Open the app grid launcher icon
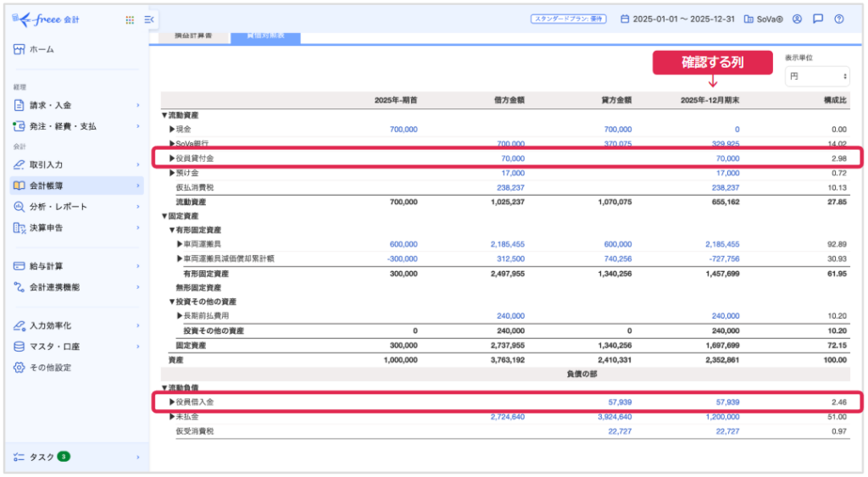The image size is (868, 477). (x=129, y=19)
